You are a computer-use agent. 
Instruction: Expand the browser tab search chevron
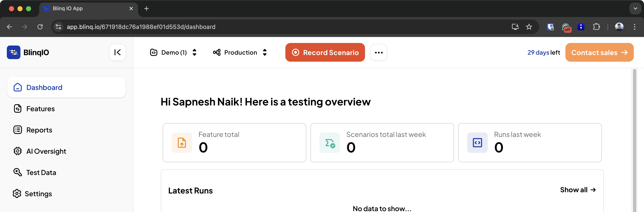tap(635, 9)
